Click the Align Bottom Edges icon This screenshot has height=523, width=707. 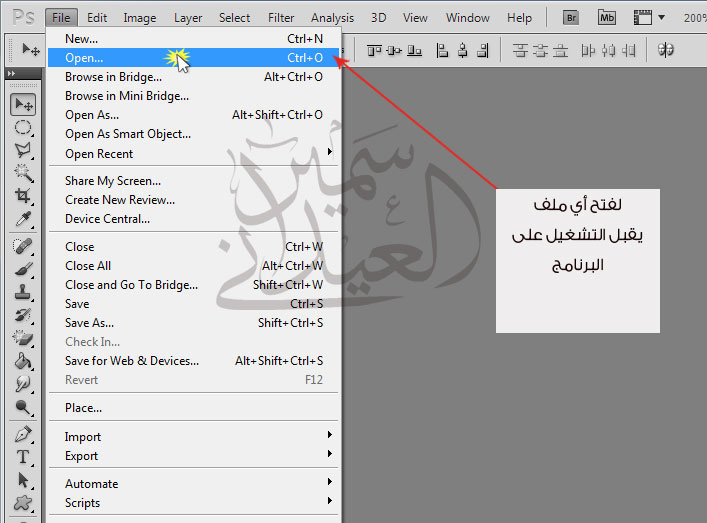point(414,50)
